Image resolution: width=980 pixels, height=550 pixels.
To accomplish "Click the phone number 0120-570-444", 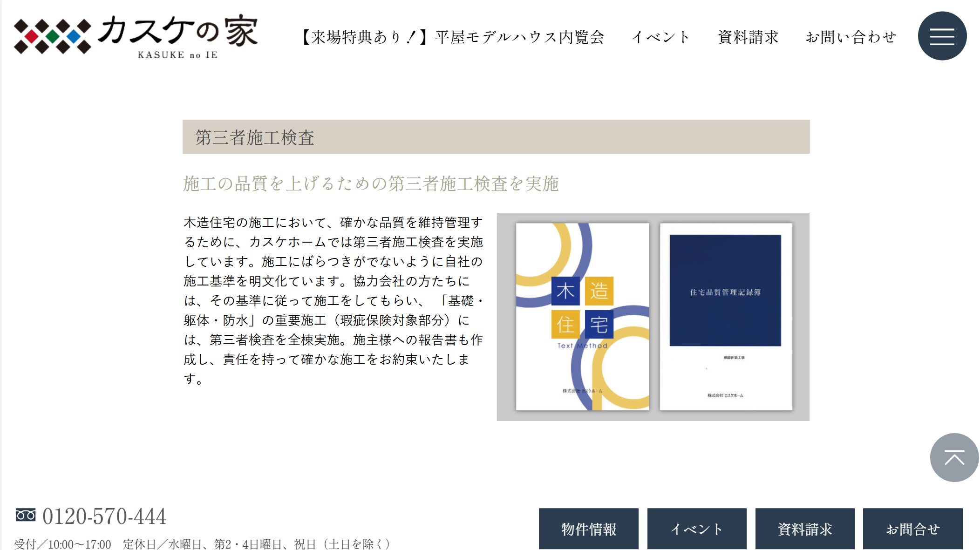I will (104, 516).
